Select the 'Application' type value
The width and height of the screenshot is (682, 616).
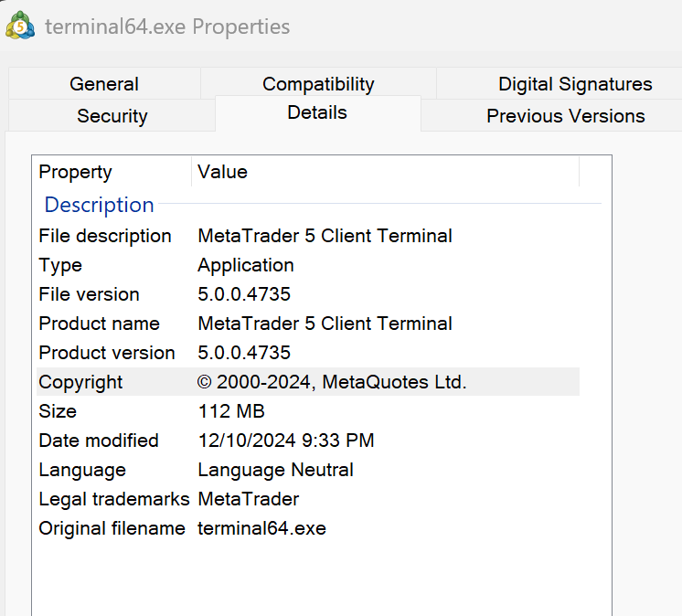[x=246, y=265]
